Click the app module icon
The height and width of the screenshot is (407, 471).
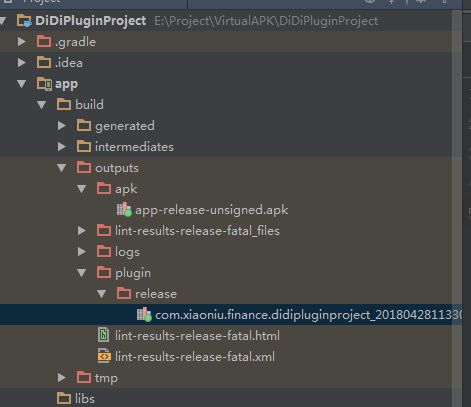(x=44, y=84)
